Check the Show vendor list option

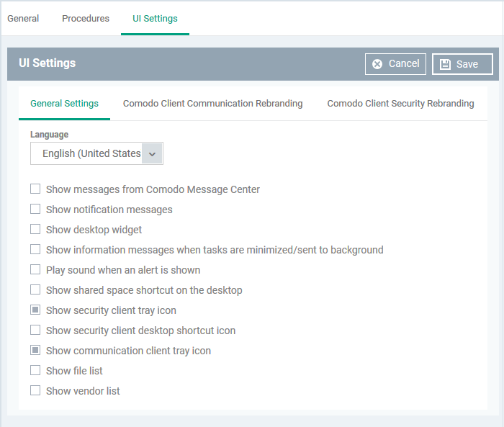tap(35, 390)
